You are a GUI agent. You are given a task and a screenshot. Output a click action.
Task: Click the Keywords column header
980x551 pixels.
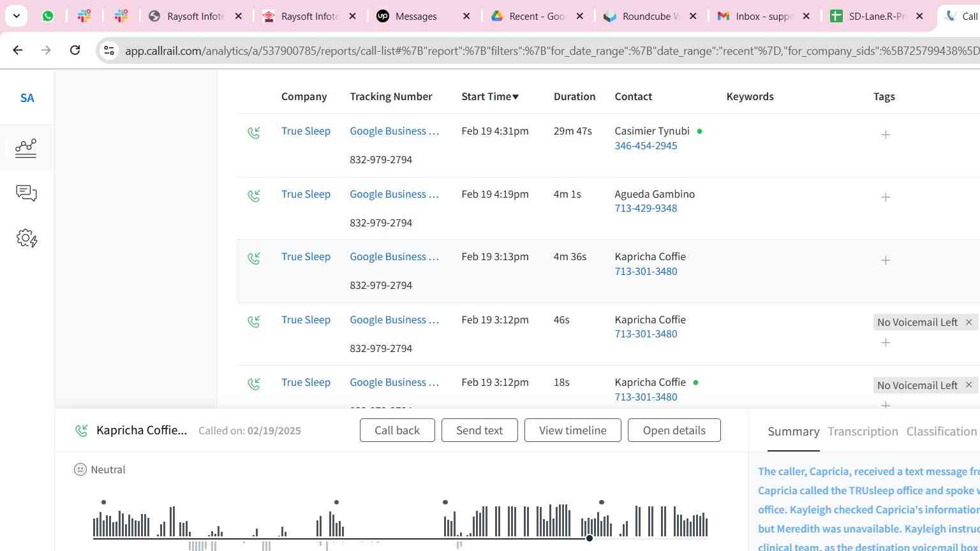[750, 96]
